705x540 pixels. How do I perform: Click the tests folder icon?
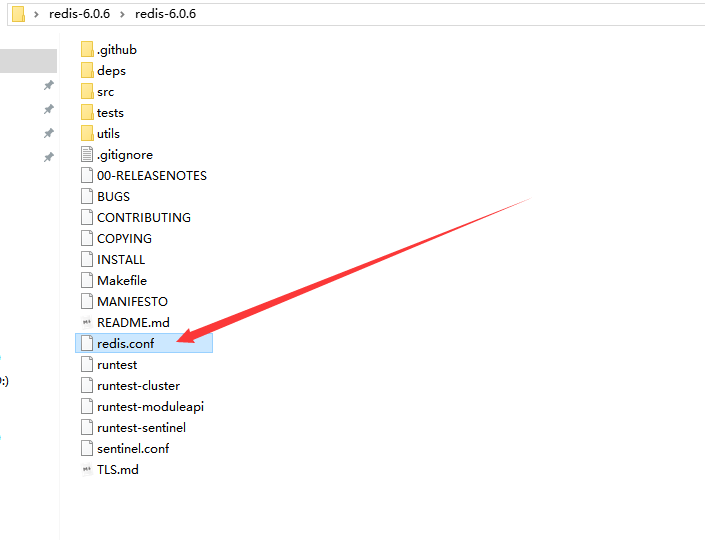(87, 112)
